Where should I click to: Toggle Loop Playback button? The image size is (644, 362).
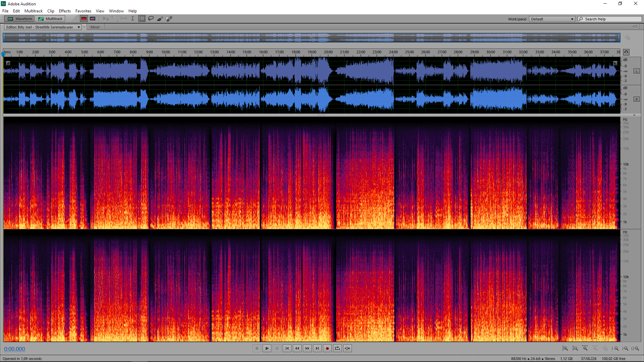pyautogui.click(x=337, y=349)
